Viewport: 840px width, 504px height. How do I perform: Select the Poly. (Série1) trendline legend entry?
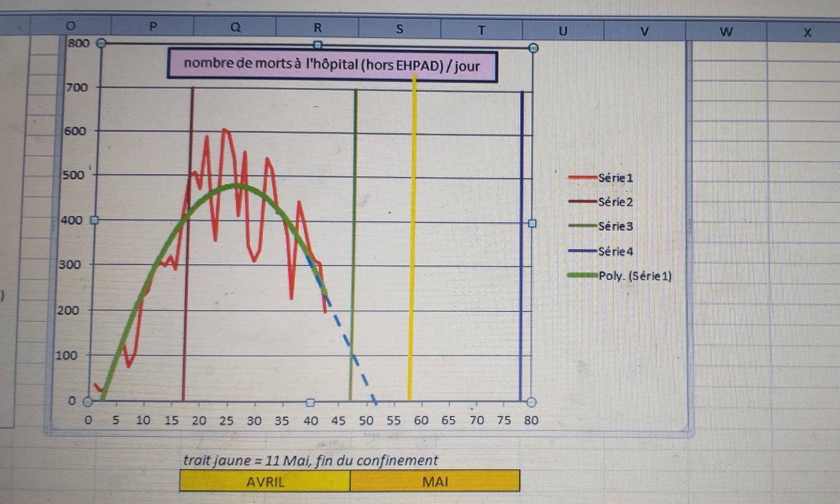(634, 276)
